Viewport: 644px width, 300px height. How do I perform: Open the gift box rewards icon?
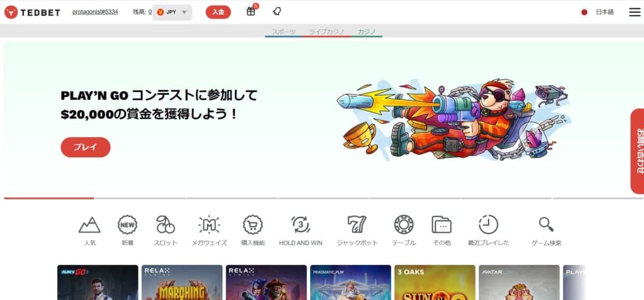251,11
